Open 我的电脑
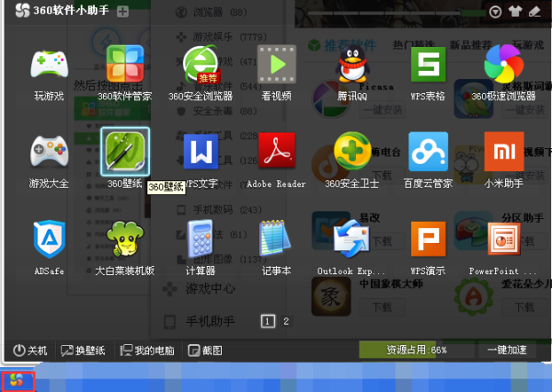 click(147, 351)
